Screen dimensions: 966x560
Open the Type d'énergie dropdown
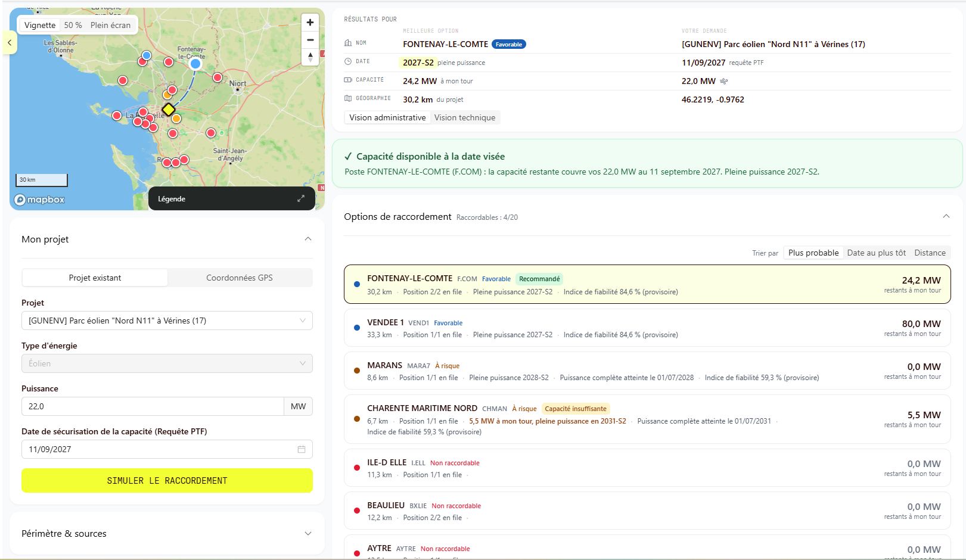(x=167, y=363)
